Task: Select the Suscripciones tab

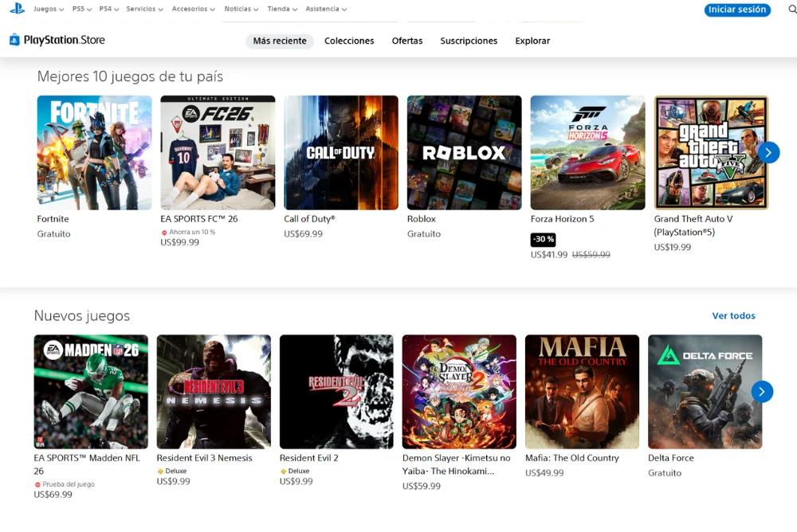Action: point(469,41)
